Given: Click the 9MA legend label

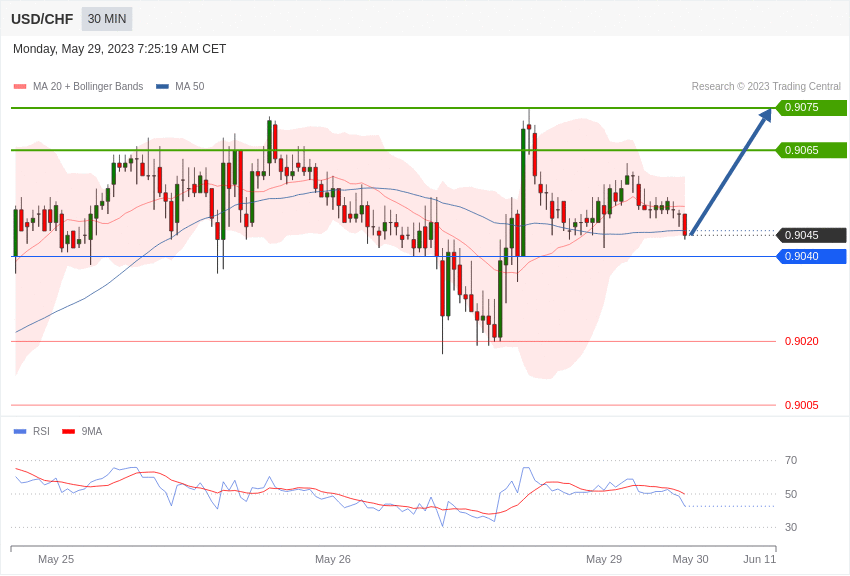Looking at the screenshot, I should click(92, 431).
